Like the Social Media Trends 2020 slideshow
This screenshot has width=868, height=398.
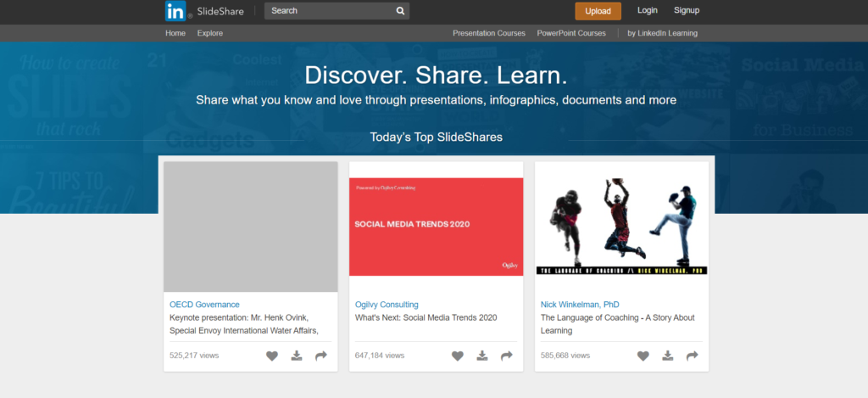tap(457, 356)
